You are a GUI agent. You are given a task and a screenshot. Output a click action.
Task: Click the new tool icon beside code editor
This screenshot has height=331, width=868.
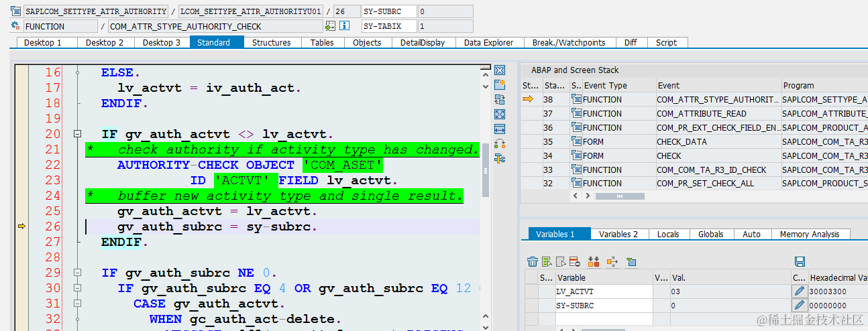500,84
